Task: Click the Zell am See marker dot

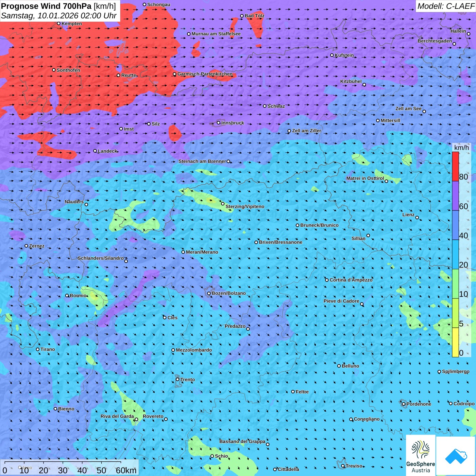Action: tap(424, 112)
